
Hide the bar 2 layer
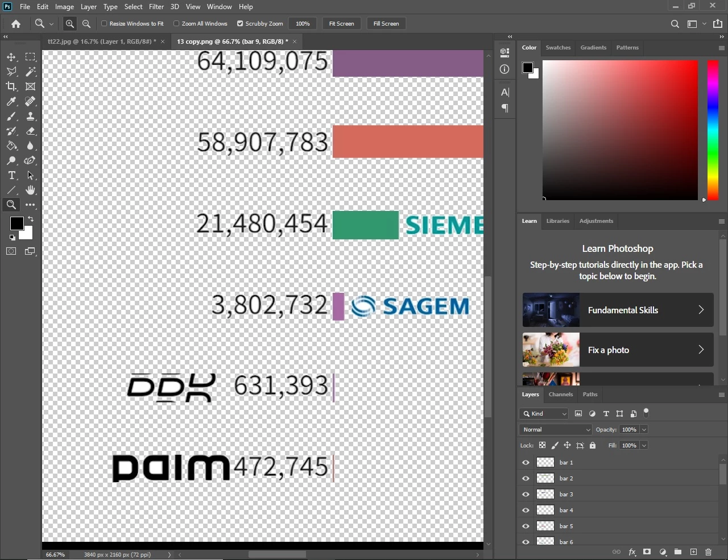click(x=526, y=478)
